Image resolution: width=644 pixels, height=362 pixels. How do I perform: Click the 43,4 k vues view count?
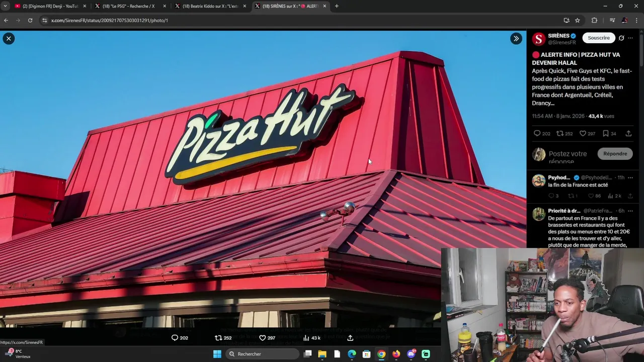pos(601,116)
